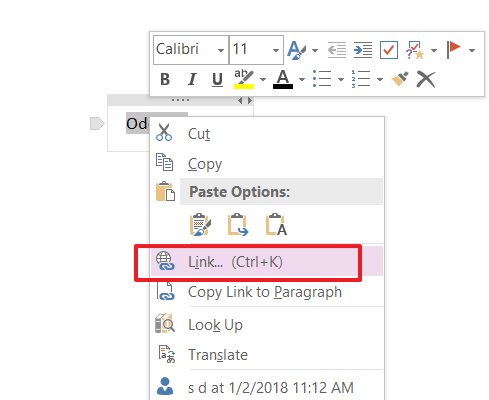Click the Outlook task flag icon

pos(453,50)
